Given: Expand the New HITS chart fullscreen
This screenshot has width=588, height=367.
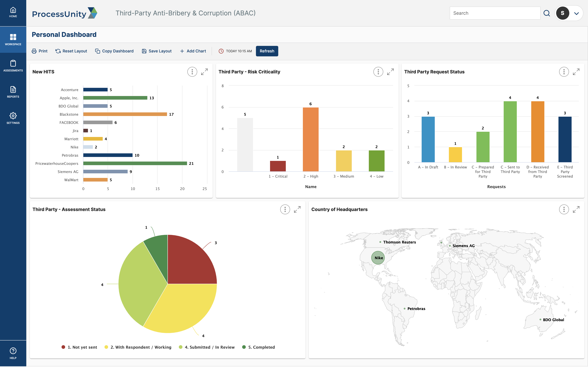Looking at the screenshot, I should click(x=204, y=72).
